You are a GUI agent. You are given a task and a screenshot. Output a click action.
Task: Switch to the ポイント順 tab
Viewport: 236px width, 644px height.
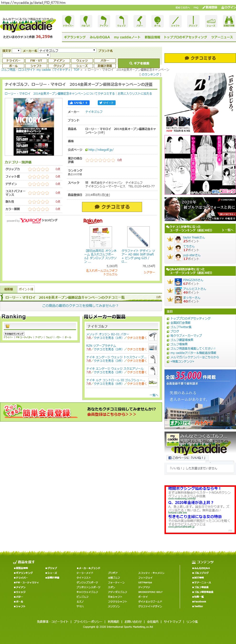[26, 289]
